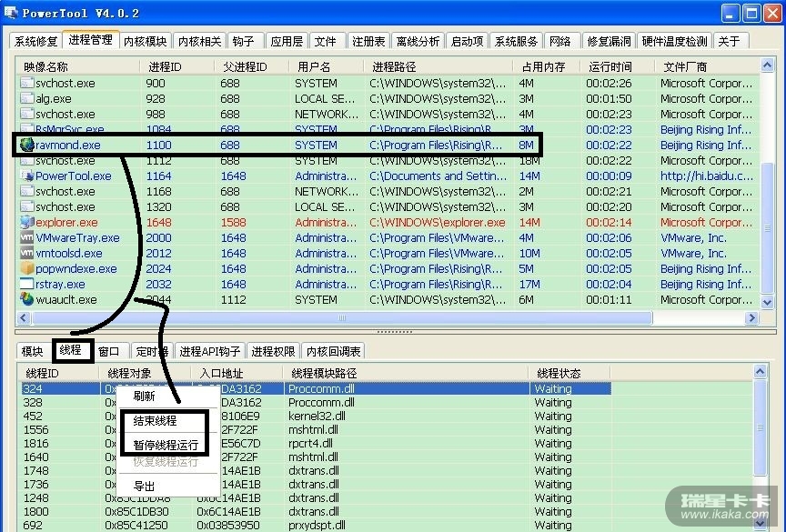
Task: Sort by the 运行时间 column header
Action: point(618,66)
